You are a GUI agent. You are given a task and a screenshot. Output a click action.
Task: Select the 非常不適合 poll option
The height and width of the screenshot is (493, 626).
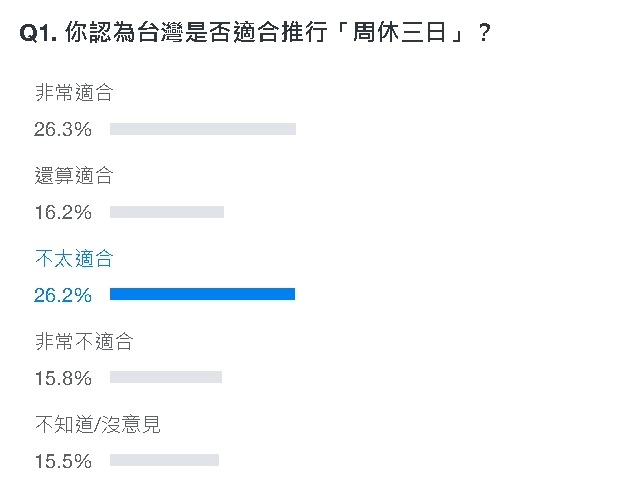coord(84,342)
